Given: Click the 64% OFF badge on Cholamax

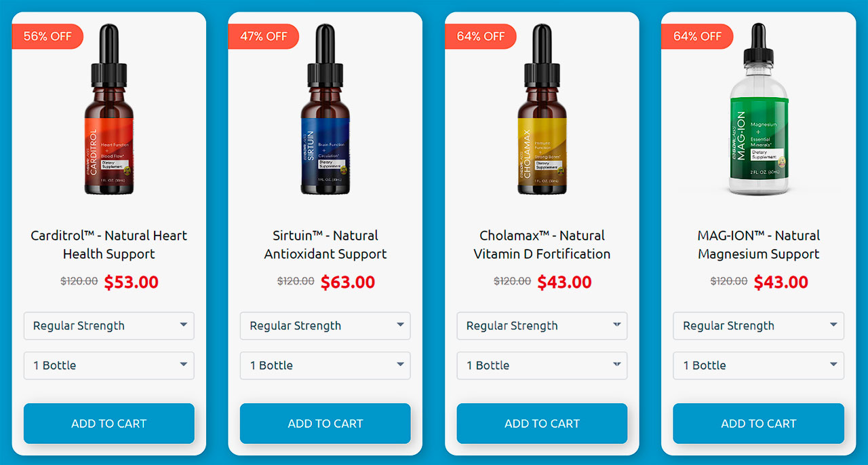Looking at the screenshot, I should [x=480, y=37].
